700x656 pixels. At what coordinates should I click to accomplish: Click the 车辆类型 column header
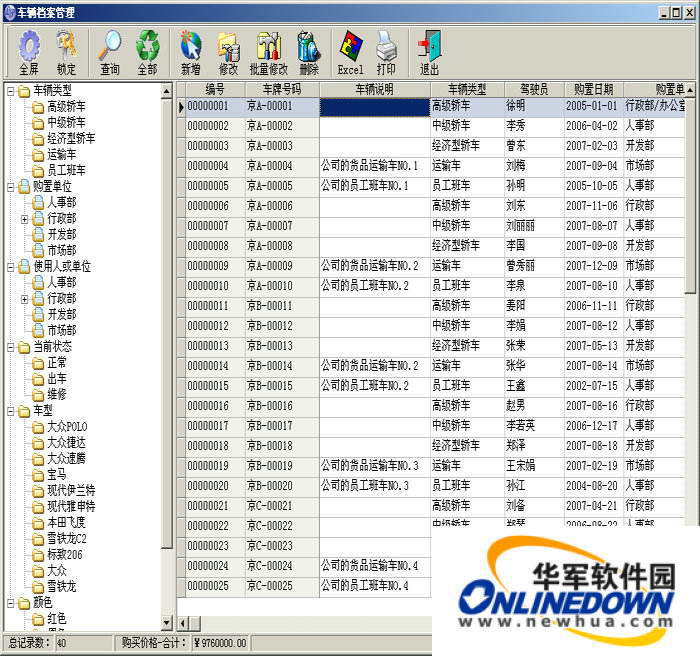point(467,89)
